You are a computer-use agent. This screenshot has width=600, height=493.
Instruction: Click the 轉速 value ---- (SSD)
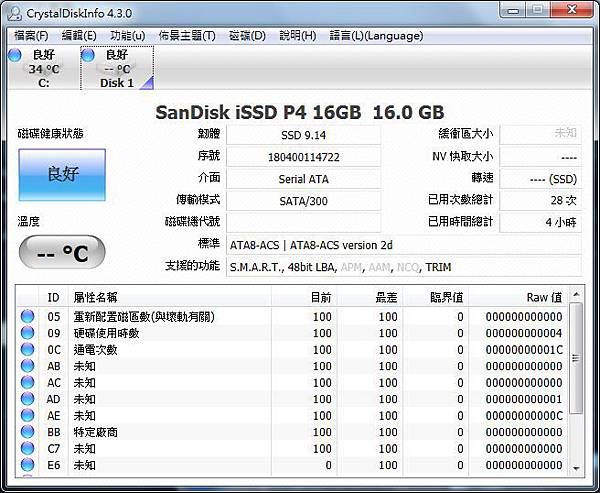(541, 179)
